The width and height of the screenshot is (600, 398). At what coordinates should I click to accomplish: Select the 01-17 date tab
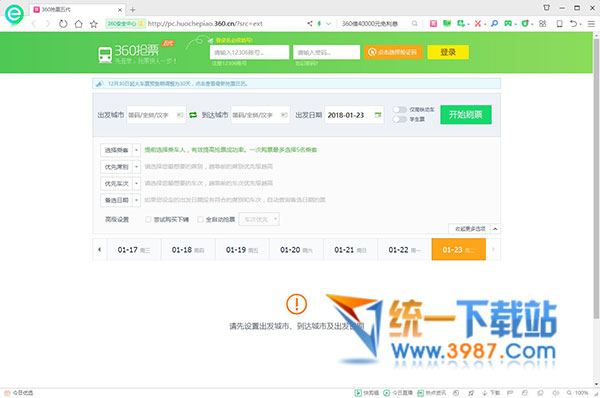(x=134, y=250)
